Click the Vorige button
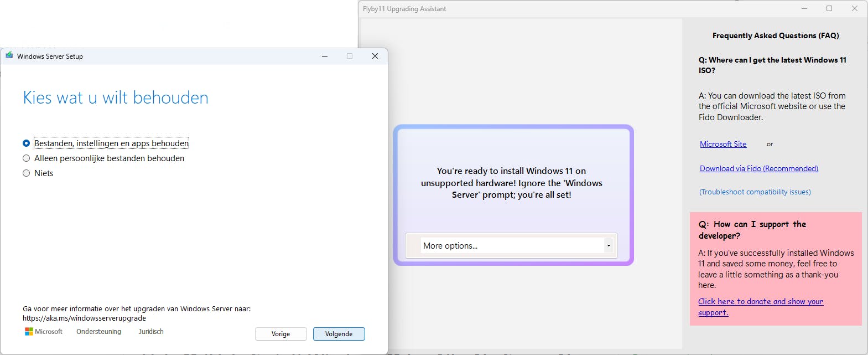868x355 pixels. point(280,334)
